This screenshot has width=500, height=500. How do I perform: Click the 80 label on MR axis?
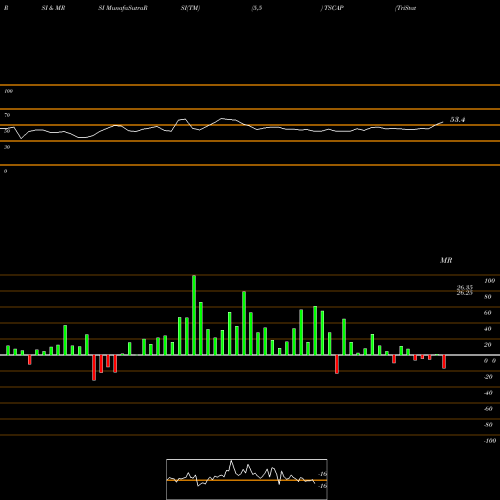coord(488,297)
